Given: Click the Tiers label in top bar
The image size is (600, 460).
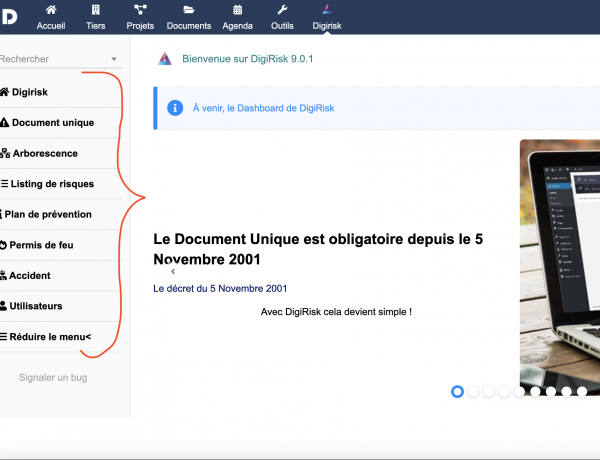Looking at the screenshot, I should point(95,26).
